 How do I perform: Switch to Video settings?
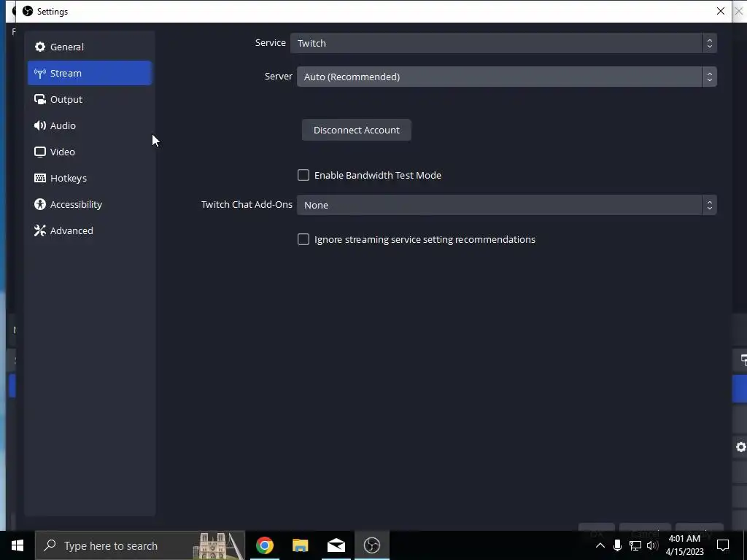(90, 152)
